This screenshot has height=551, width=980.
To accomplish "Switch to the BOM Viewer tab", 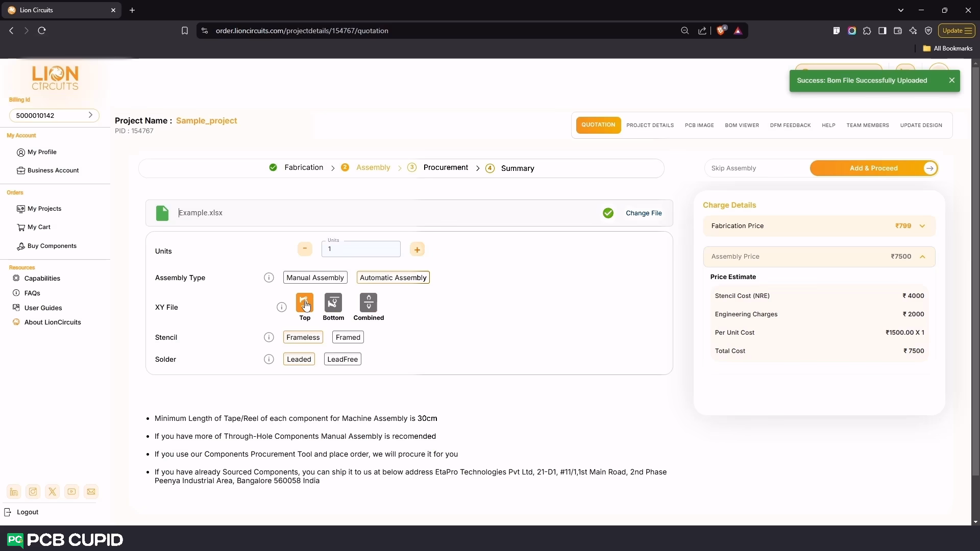I will (741, 125).
